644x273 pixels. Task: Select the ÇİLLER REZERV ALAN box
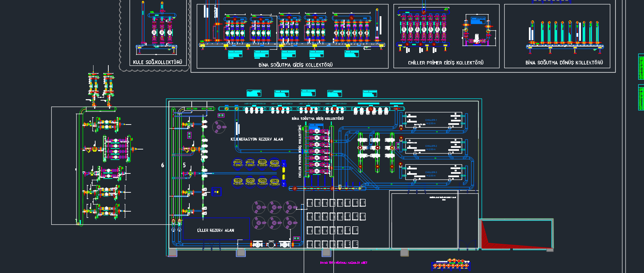pos(216,230)
